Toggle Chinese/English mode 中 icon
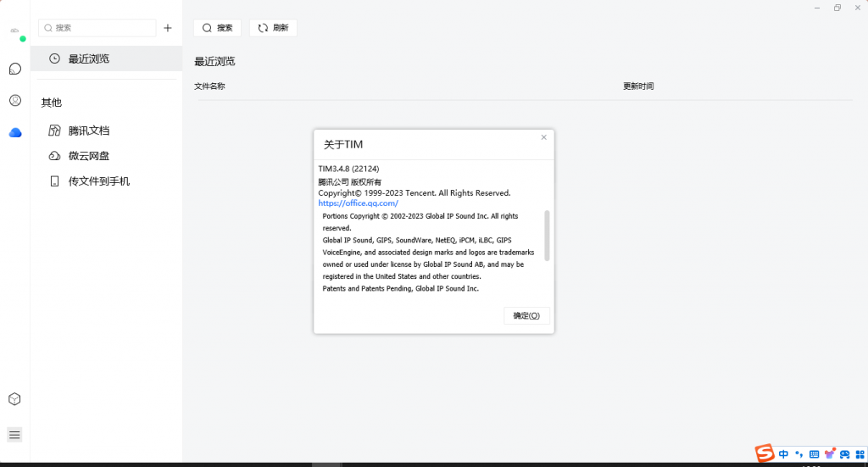The height and width of the screenshot is (467, 868). tap(783, 454)
